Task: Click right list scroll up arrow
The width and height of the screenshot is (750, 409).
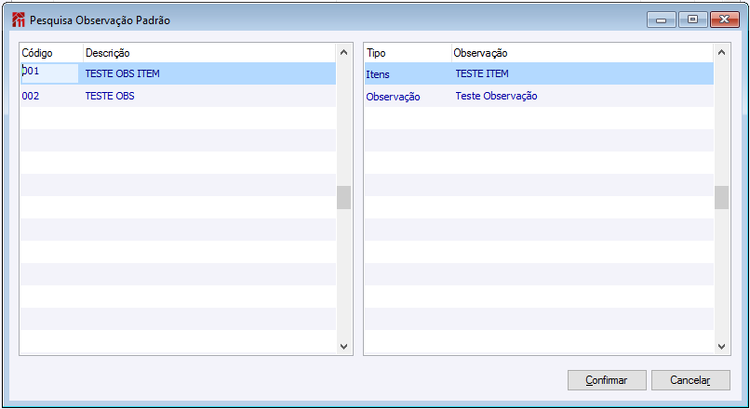Action: click(722, 52)
